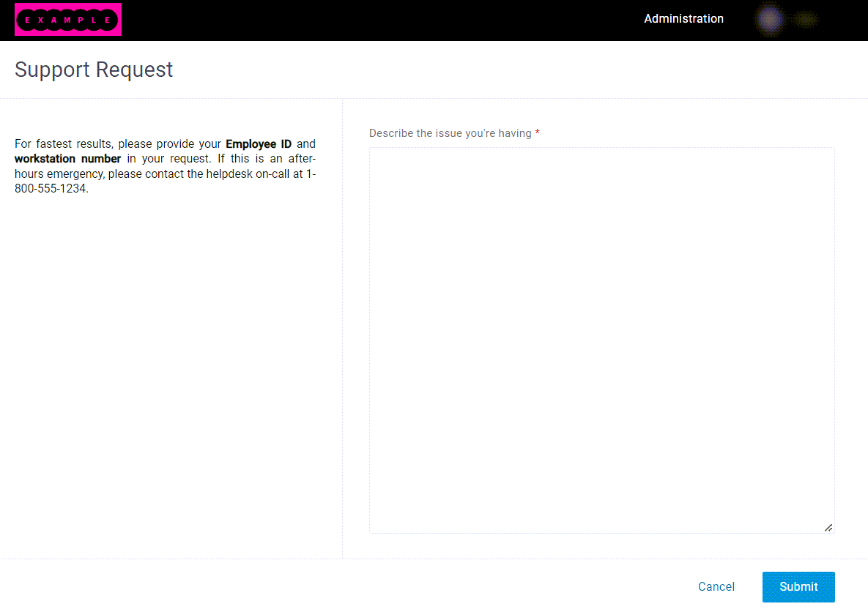Screen dimensions: 868x612
Task: Click the Support Request heading
Action: 94,70
